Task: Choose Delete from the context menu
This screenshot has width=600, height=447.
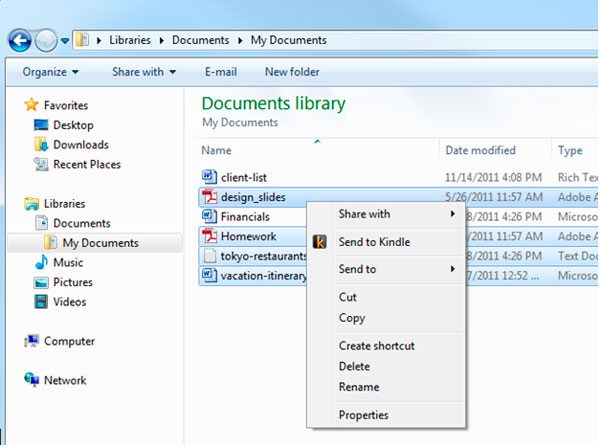Action: [354, 367]
